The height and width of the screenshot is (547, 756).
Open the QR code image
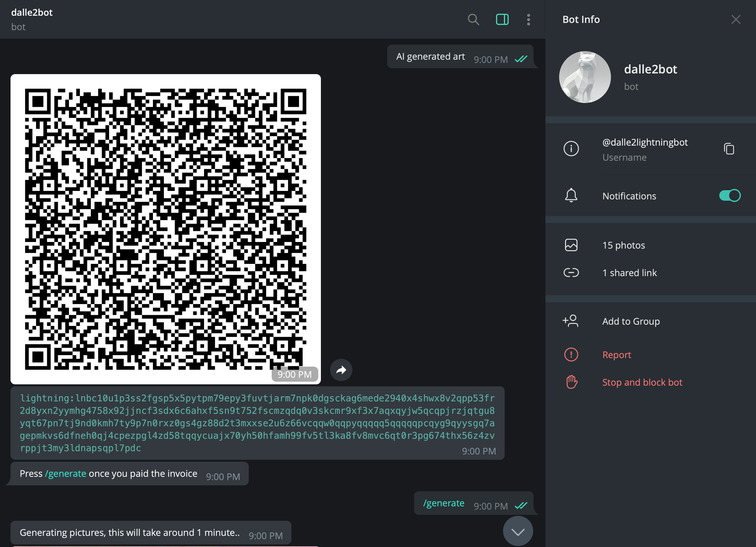coord(166,229)
